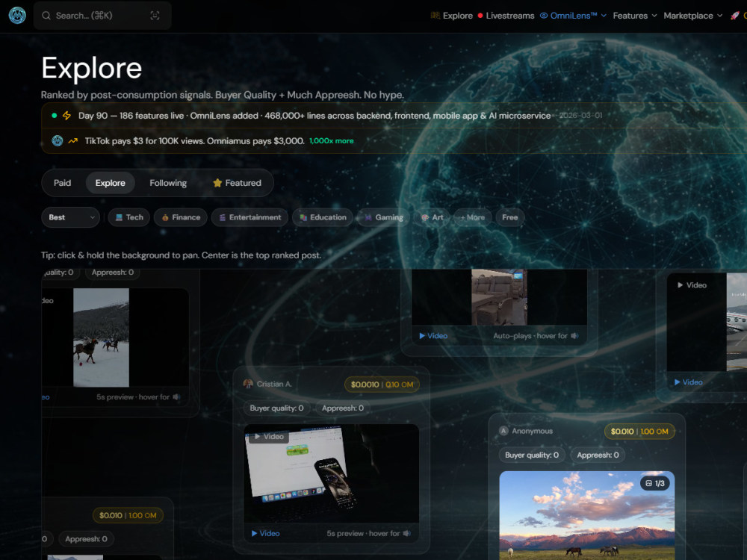Open the airplane cabin interior video thumbnail
The image size is (747, 560).
click(x=499, y=297)
